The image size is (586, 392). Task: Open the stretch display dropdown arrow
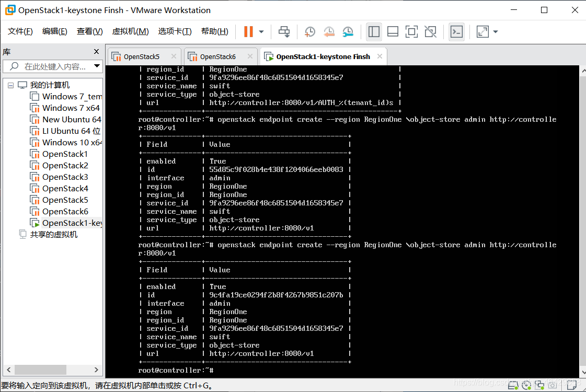tap(496, 32)
